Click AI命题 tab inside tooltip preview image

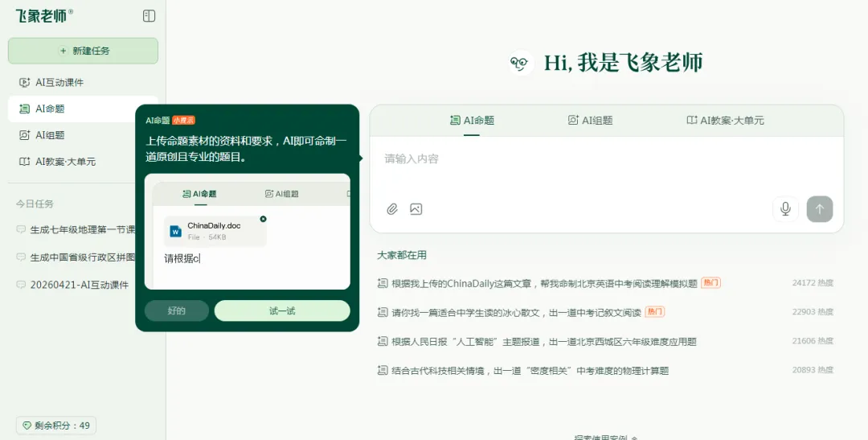click(x=200, y=194)
